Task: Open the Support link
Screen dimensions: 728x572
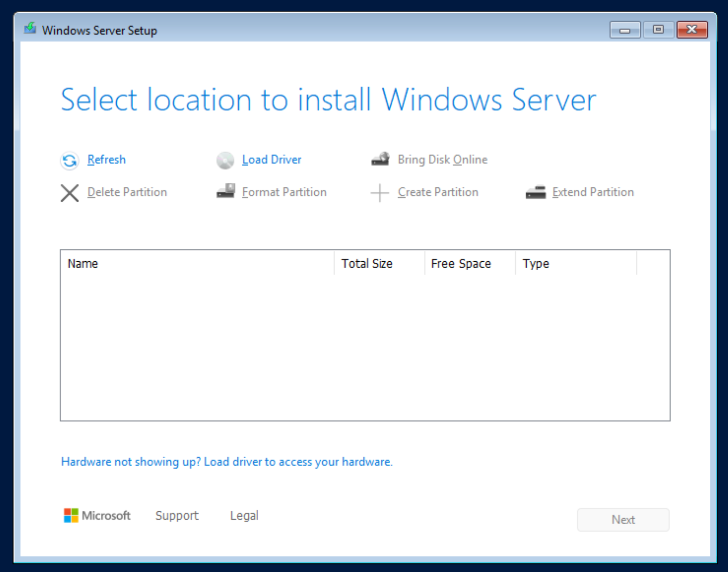Action: pos(177,516)
